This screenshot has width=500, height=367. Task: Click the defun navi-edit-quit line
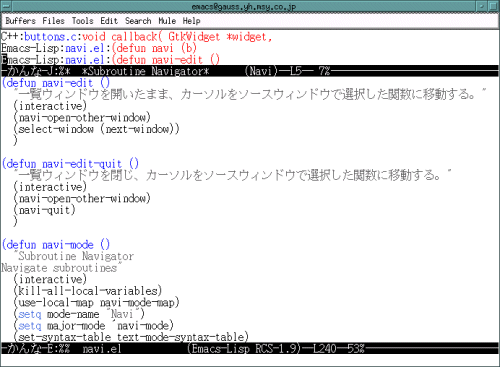tap(70, 164)
